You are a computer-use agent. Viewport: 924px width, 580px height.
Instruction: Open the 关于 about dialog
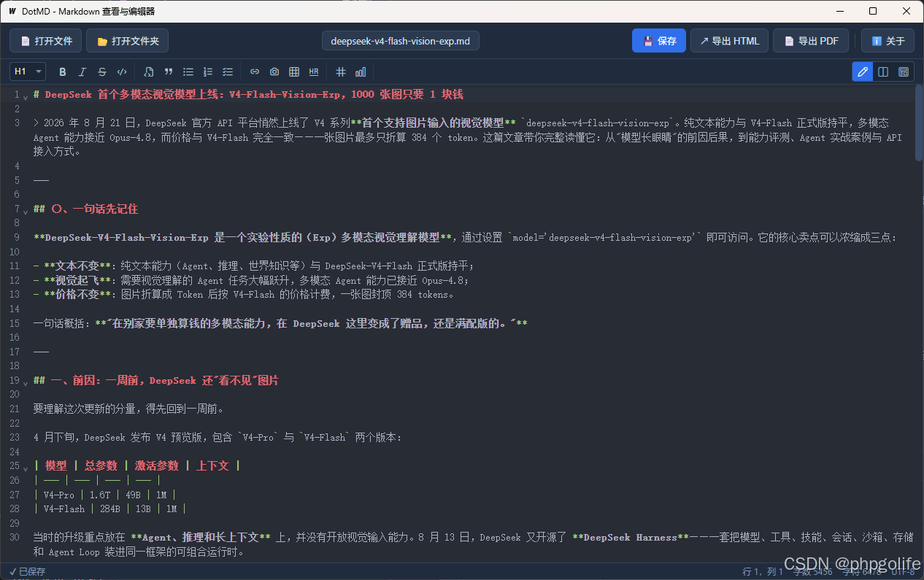[888, 41]
